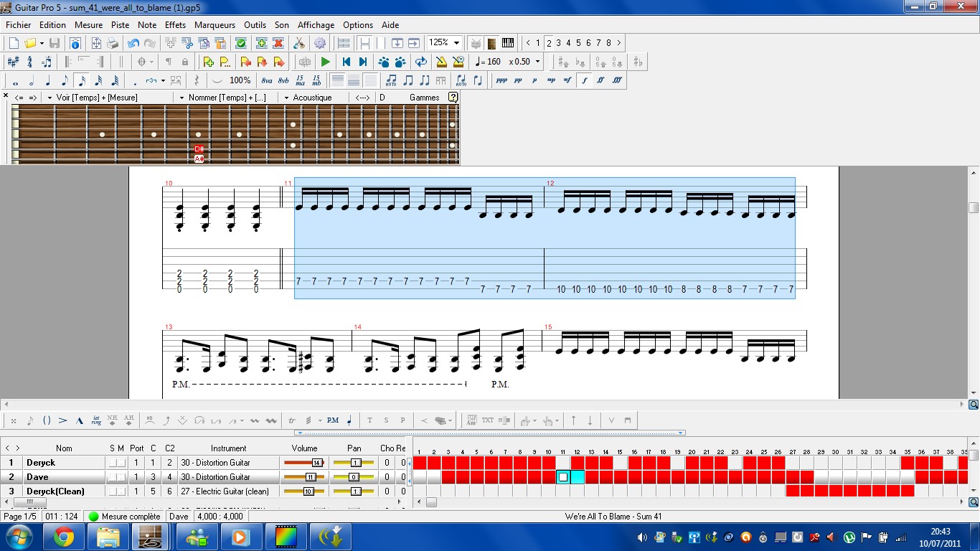
Task: Apply 8vb octave marking
Action: pos(283,80)
